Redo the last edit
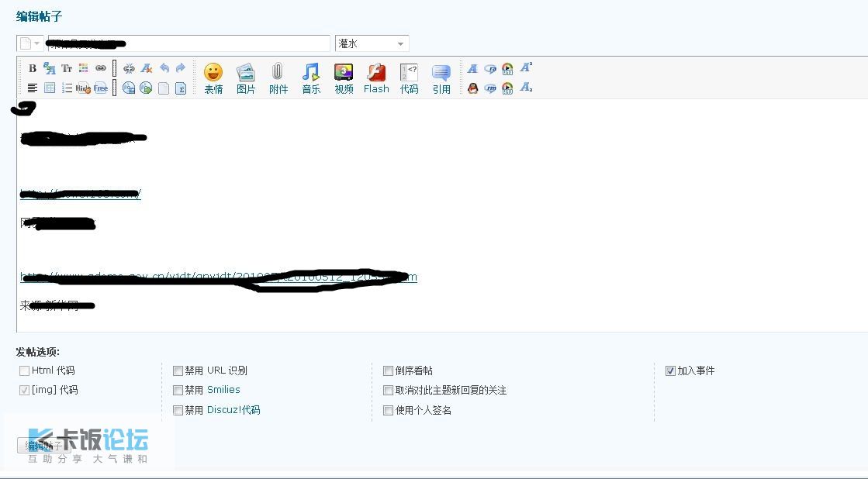 [x=181, y=68]
